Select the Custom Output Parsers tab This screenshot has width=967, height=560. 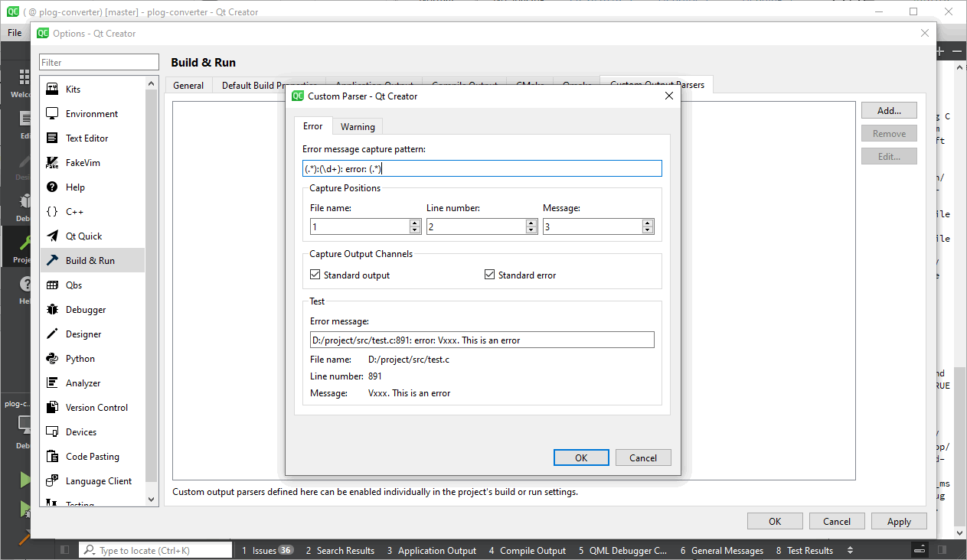657,84
